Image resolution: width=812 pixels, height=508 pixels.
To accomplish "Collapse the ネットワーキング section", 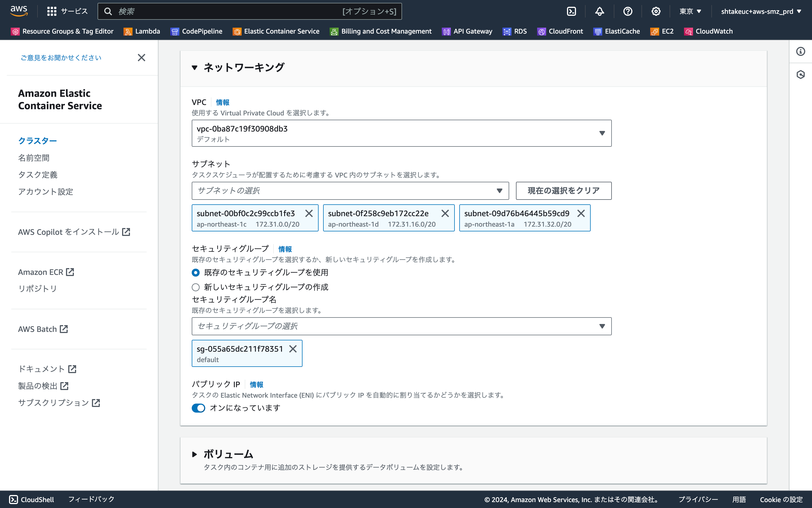I will (x=195, y=67).
